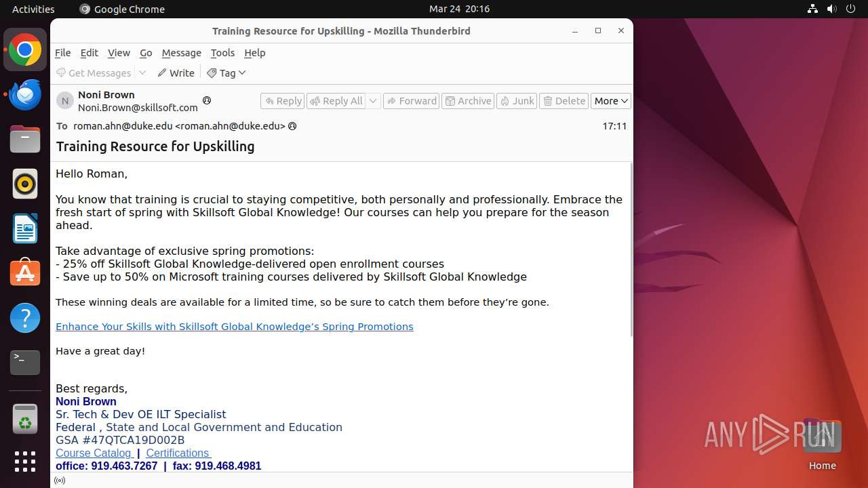Screen dimensions: 868x488
Task: Click the Home folder desktop icon
Action: (822, 444)
